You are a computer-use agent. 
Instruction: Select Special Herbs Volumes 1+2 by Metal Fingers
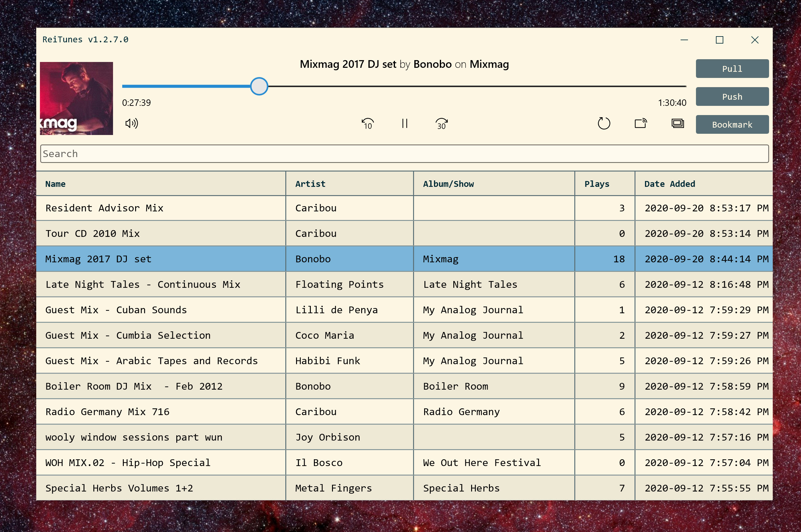pos(119,488)
